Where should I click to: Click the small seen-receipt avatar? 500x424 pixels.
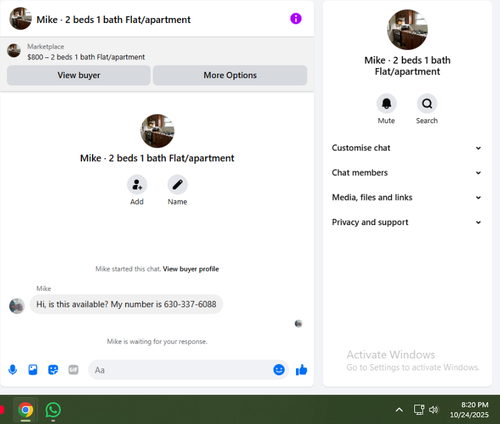(298, 323)
